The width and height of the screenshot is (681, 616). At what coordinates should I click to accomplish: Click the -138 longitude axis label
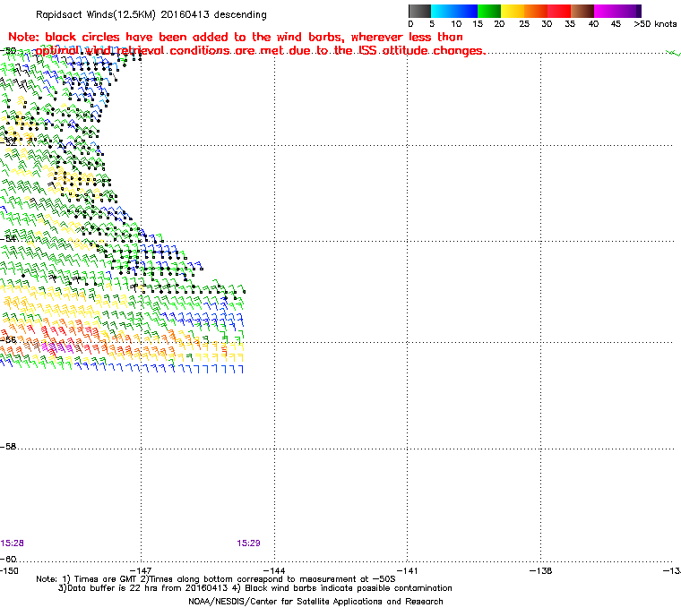540,570
